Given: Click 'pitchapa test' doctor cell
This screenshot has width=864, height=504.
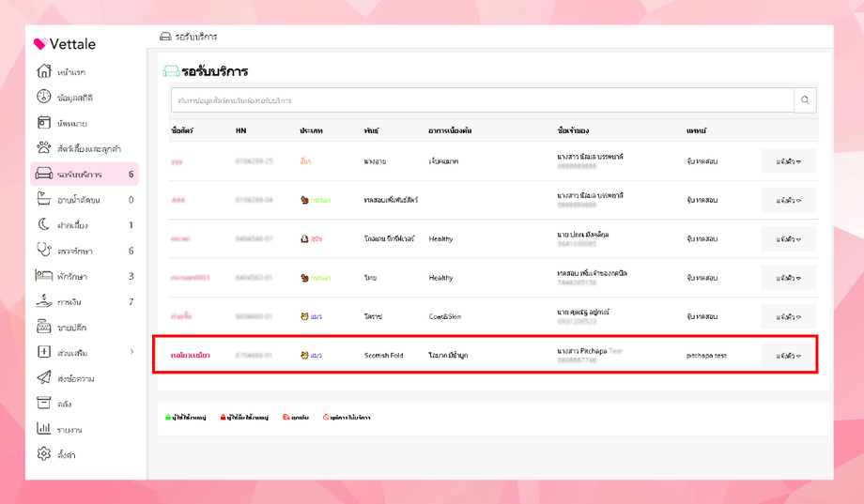Looking at the screenshot, I should 706,356.
